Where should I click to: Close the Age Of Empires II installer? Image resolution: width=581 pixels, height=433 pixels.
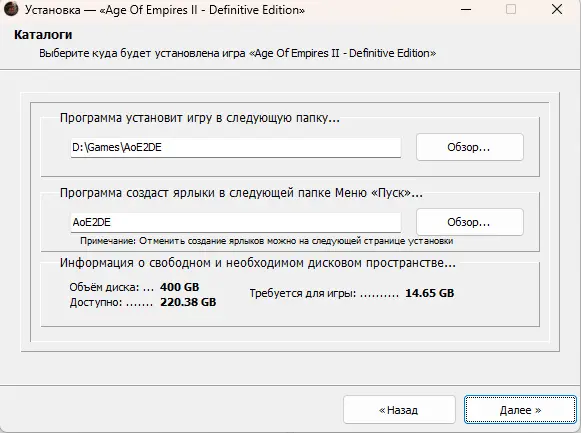557,10
